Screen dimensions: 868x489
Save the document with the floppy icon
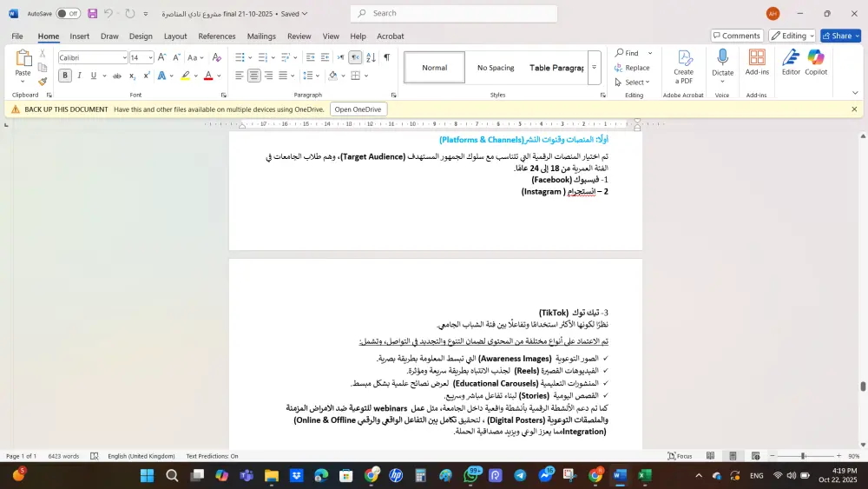pos(93,13)
